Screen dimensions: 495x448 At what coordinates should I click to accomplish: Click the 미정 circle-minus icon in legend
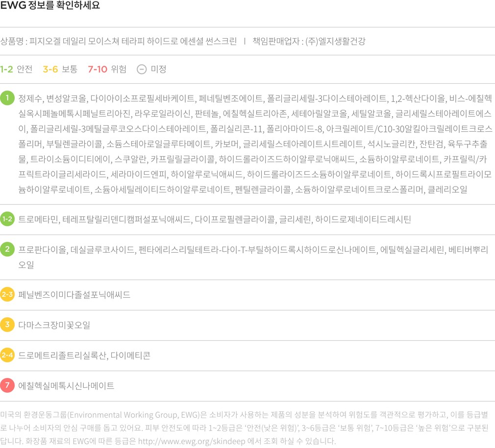[x=141, y=69]
